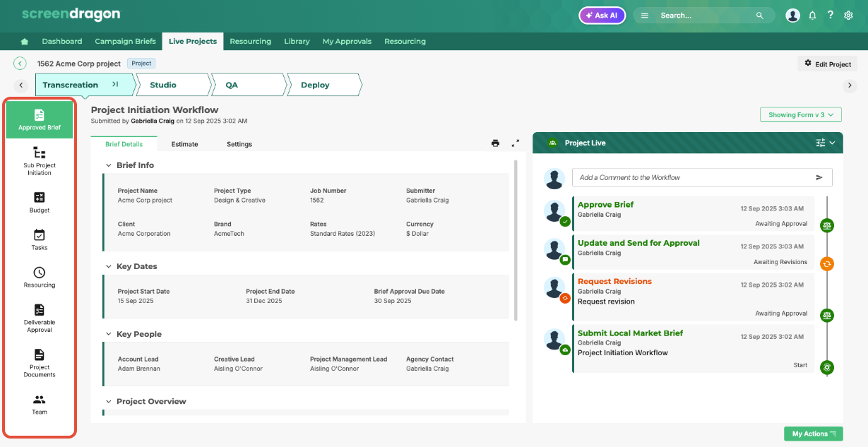Open the Library tab
Viewport: 868px width, 447px height.
pos(297,41)
